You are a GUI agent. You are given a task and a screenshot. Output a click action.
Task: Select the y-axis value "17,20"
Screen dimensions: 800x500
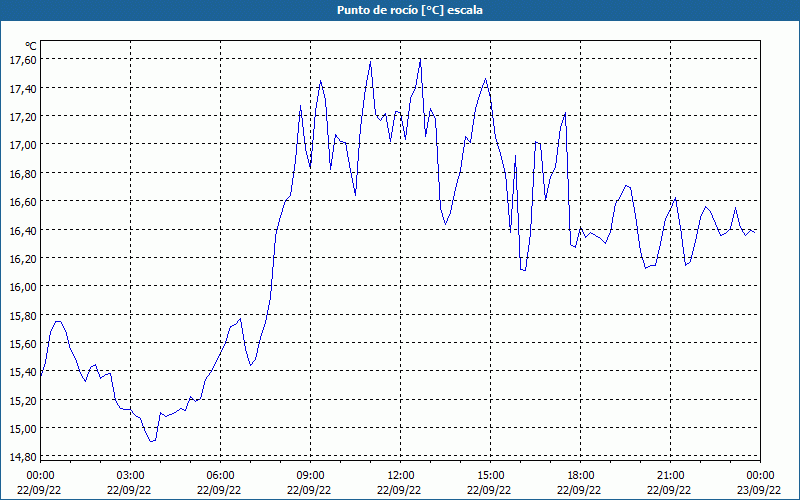pyautogui.click(x=23, y=116)
